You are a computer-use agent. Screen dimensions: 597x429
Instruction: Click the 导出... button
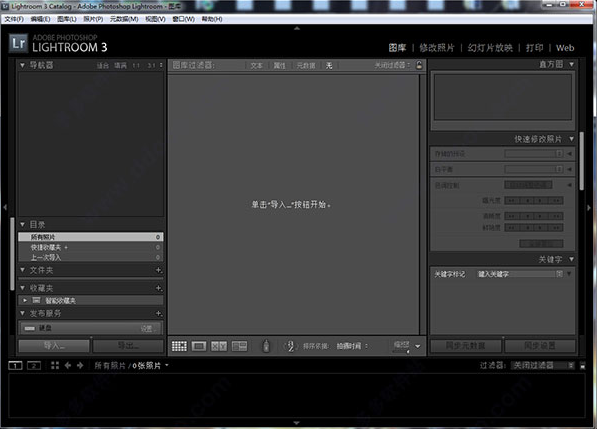pos(128,346)
